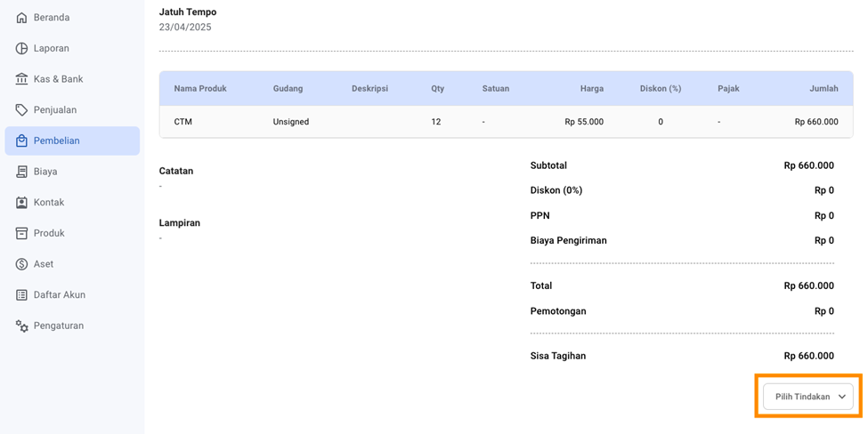Click the Jumlah column header
Screen dimensions: 868x434
(x=823, y=89)
